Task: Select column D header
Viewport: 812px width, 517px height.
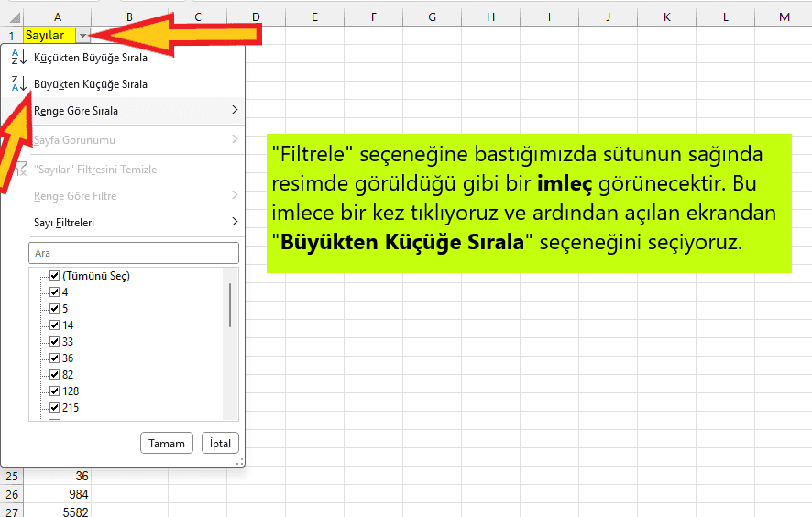Action: tap(256, 17)
